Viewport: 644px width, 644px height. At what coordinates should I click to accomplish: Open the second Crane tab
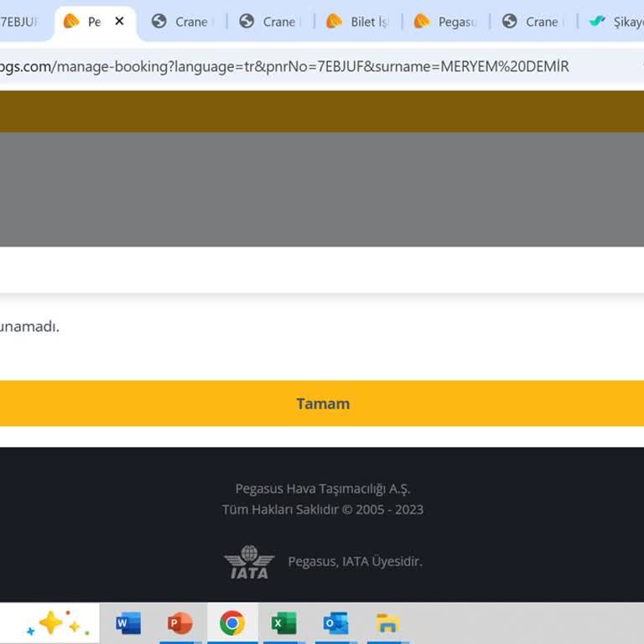pyautogui.click(x=271, y=21)
